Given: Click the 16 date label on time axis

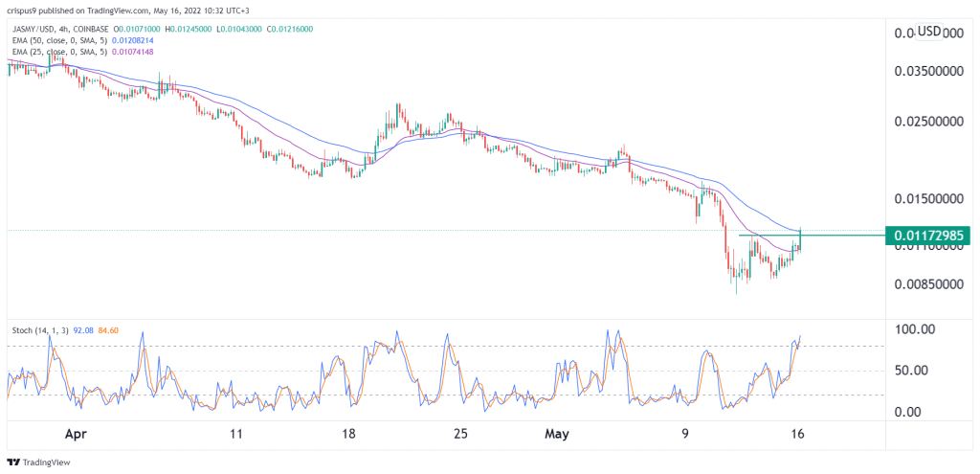Looking at the screenshot, I should pos(797,433).
